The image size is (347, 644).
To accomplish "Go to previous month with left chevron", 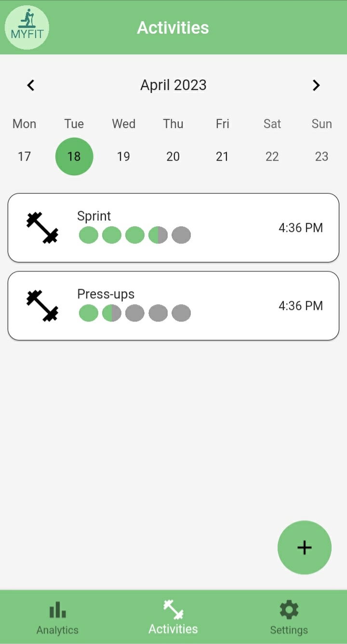I will coord(31,85).
